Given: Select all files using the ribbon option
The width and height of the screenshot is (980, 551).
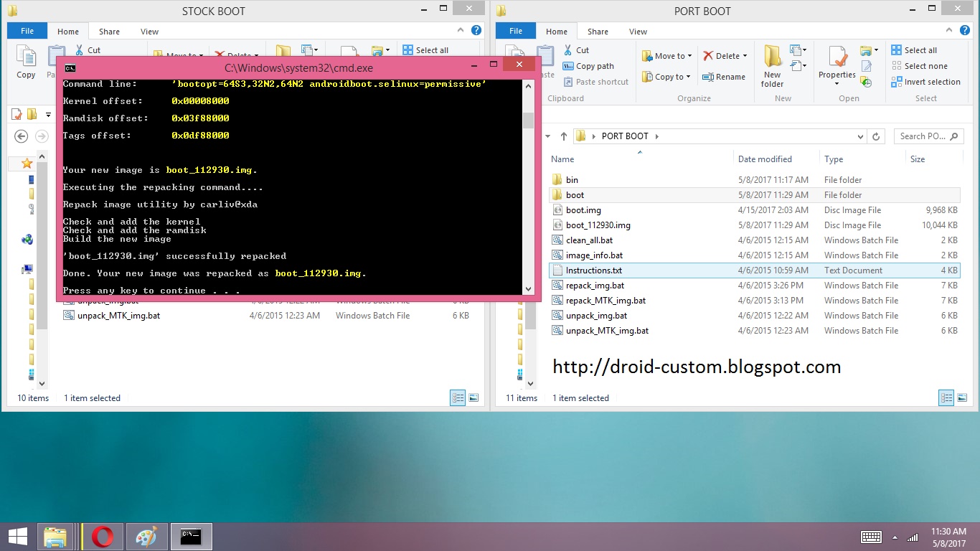Looking at the screenshot, I should tap(920, 50).
